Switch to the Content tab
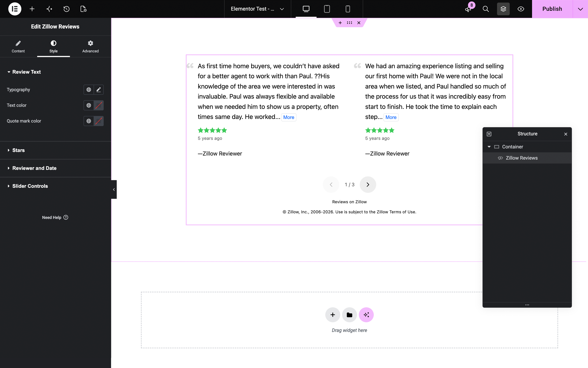Viewport: 588px width, 368px height. point(18,46)
